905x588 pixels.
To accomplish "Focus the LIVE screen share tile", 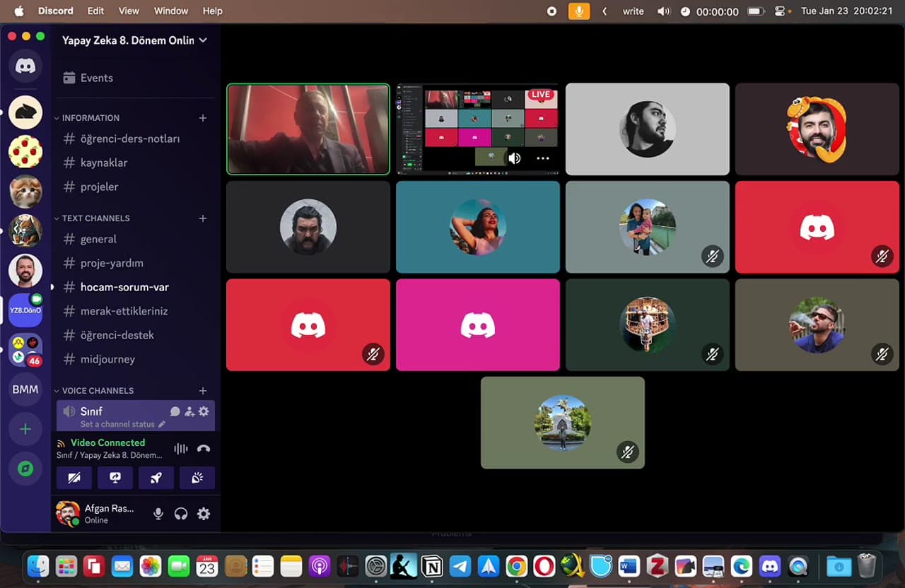I will point(478,129).
